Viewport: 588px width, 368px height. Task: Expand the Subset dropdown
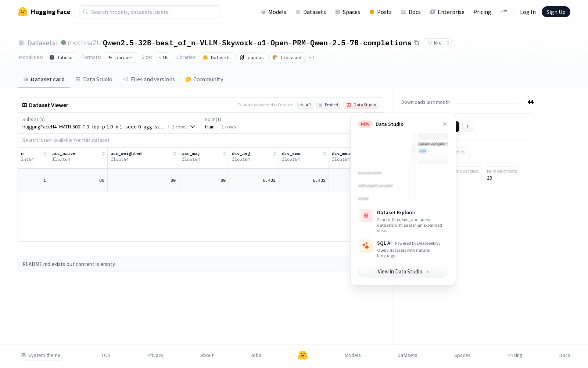109,123
